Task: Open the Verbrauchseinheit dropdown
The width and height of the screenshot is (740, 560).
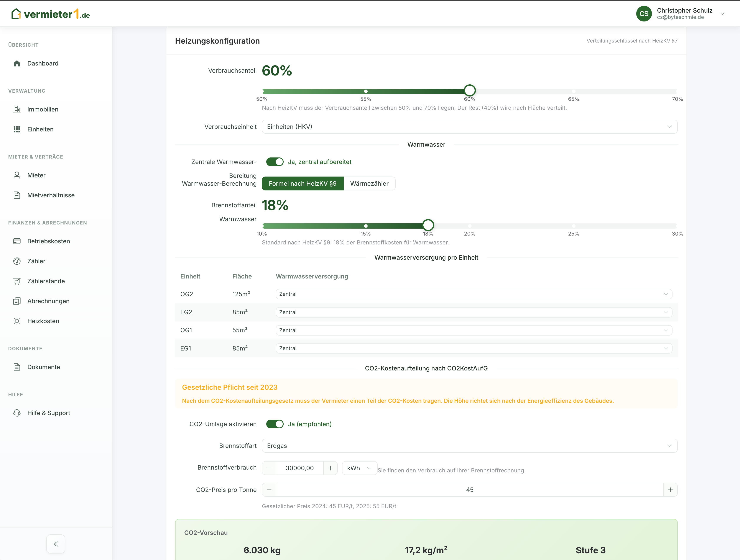Action: click(469, 127)
